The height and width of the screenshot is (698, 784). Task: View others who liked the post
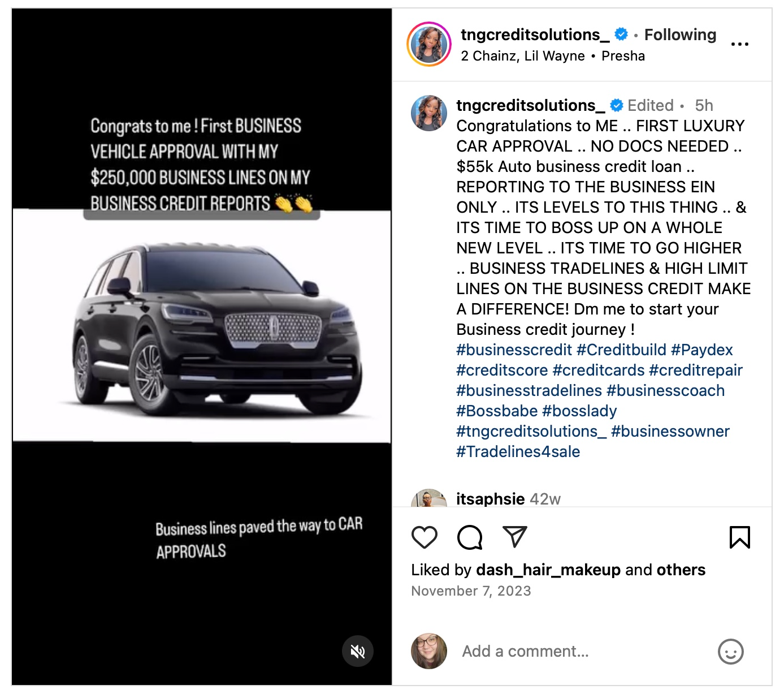pyautogui.click(x=681, y=570)
